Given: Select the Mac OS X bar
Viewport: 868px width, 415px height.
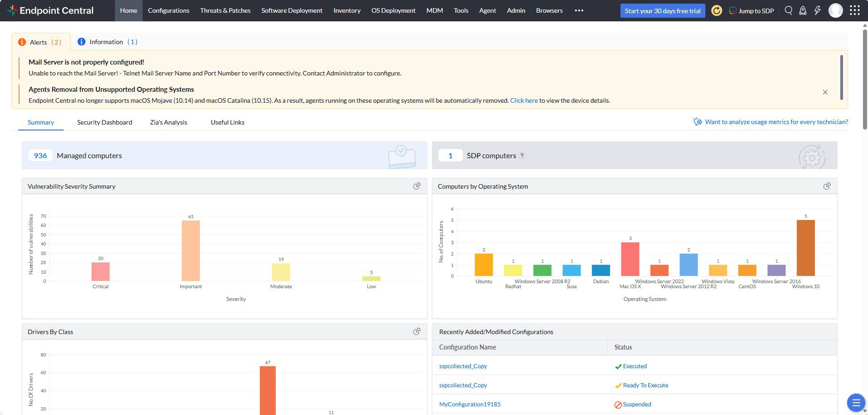Looking at the screenshot, I should click(x=630, y=259).
